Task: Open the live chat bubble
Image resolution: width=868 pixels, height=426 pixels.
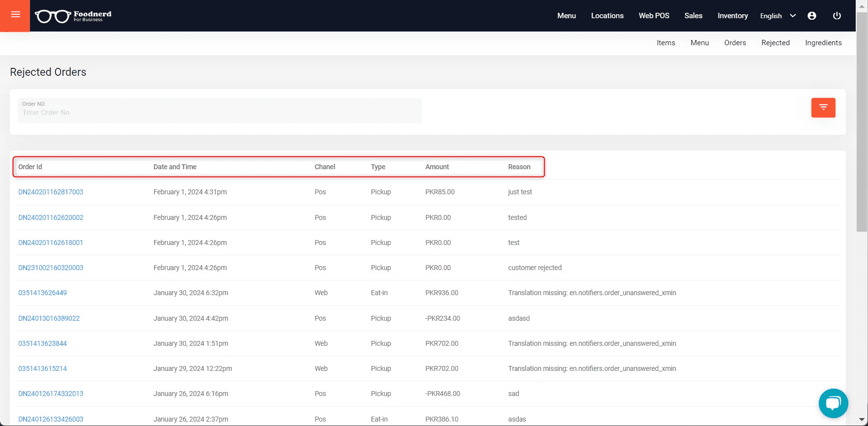Action: pos(833,403)
